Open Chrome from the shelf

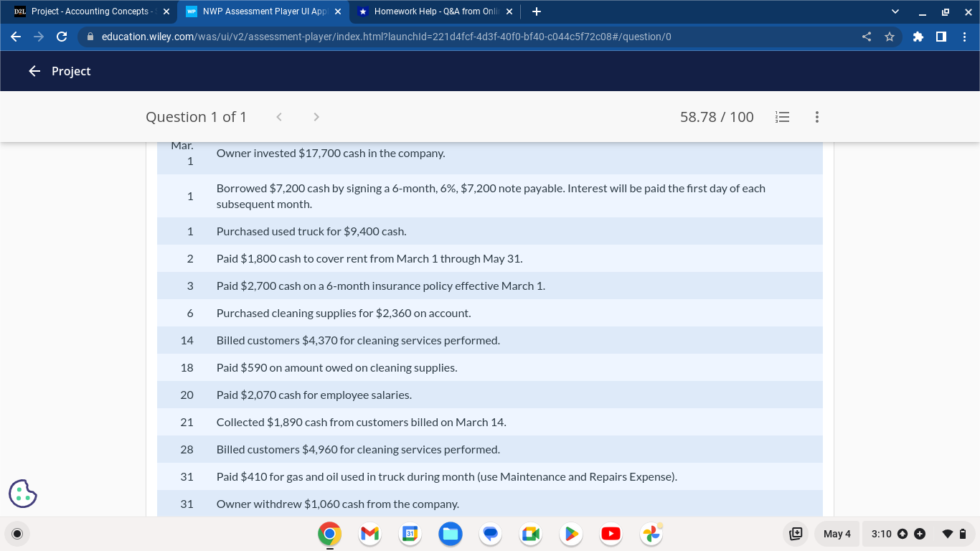click(329, 534)
